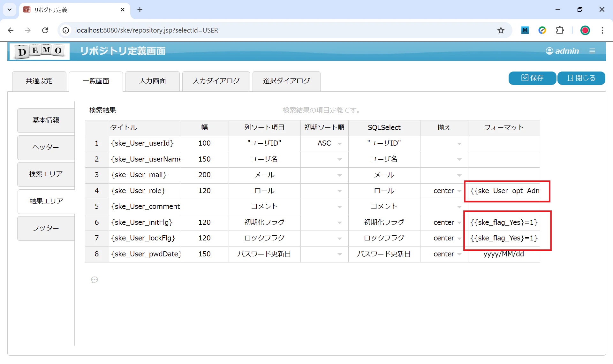The width and height of the screenshot is (613, 364).
Task: Click the circular colorful extension icon
Action: (x=542, y=30)
